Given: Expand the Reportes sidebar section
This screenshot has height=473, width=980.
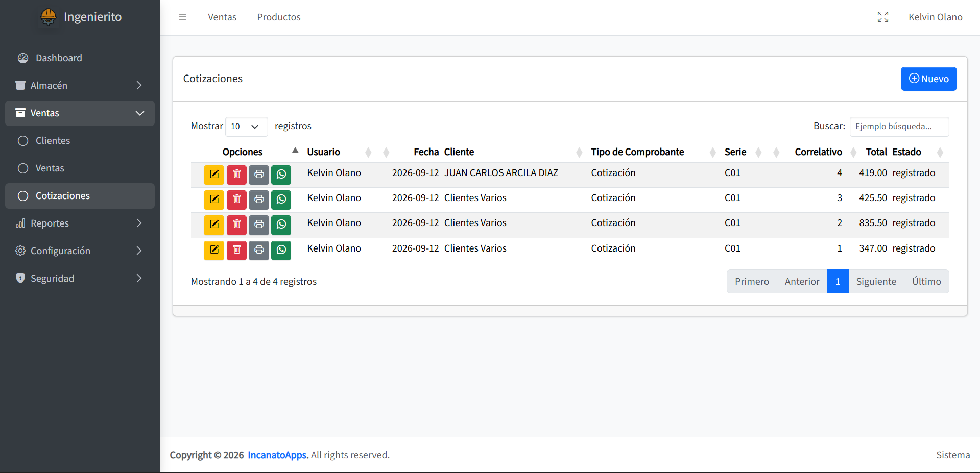Looking at the screenshot, I should tap(80, 223).
